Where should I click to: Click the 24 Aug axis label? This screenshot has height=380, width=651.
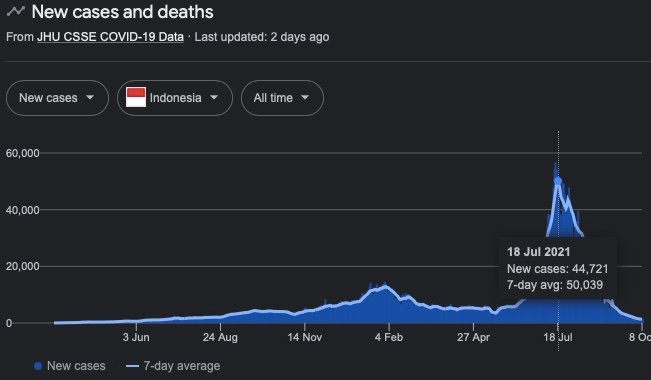point(220,337)
